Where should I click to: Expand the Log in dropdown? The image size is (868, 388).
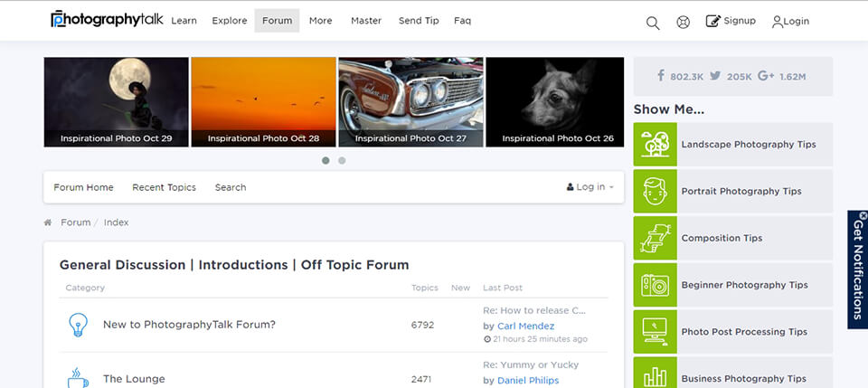click(x=590, y=187)
